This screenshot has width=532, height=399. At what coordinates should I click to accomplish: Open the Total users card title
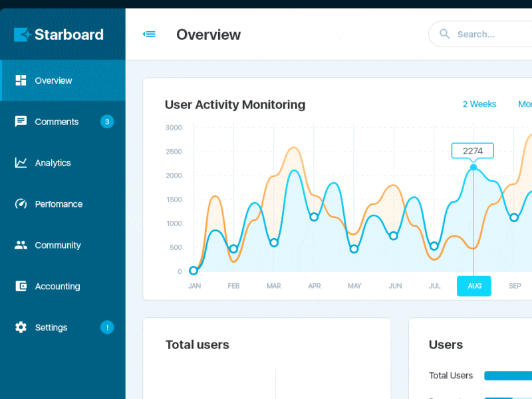point(197,345)
